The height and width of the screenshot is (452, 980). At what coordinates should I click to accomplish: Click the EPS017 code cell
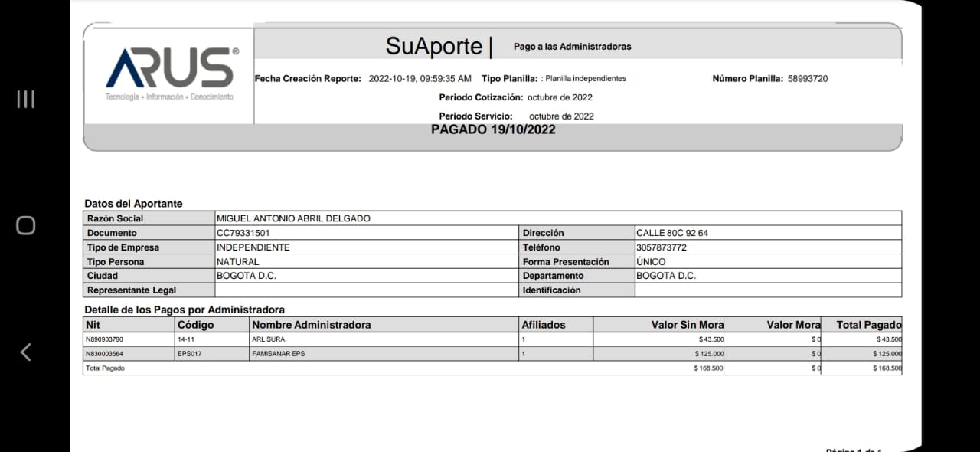tap(189, 354)
